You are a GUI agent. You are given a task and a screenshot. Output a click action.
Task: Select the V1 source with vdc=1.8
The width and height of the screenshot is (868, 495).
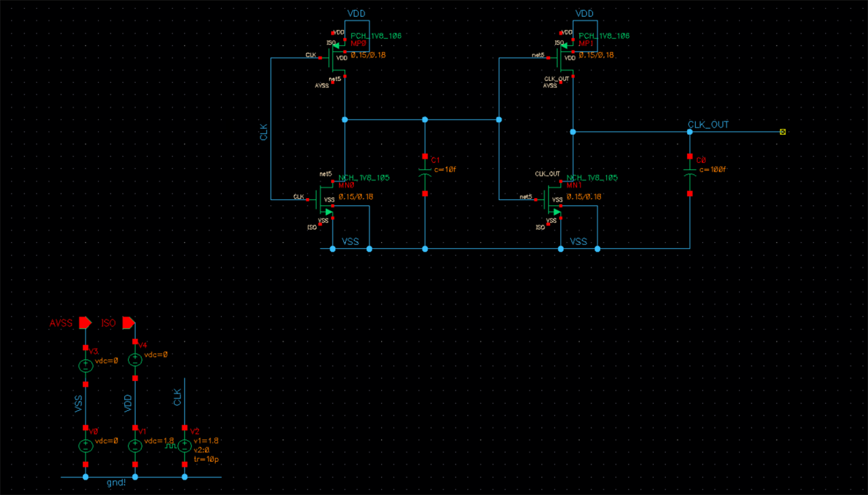(135, 446)
